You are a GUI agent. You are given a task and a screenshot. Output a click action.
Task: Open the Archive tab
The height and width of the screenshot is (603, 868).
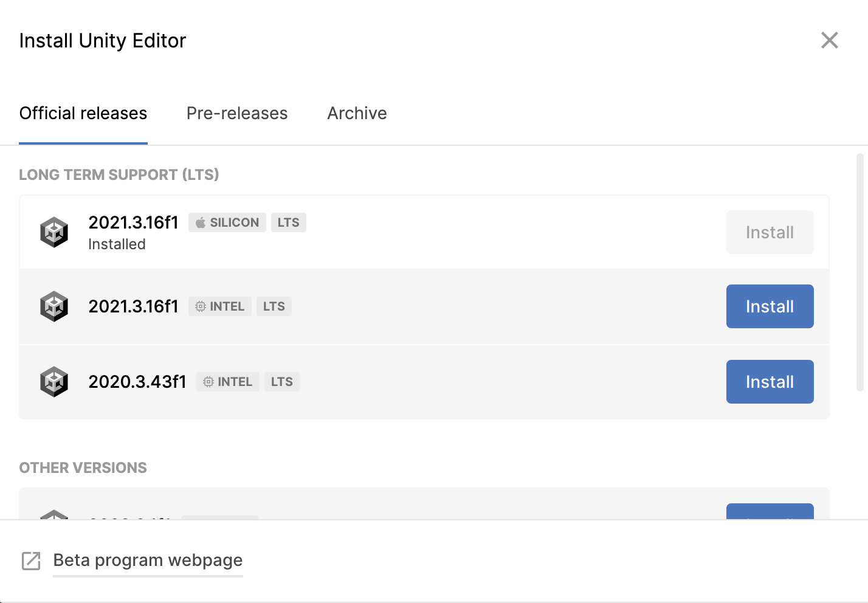tap(357, 113)
